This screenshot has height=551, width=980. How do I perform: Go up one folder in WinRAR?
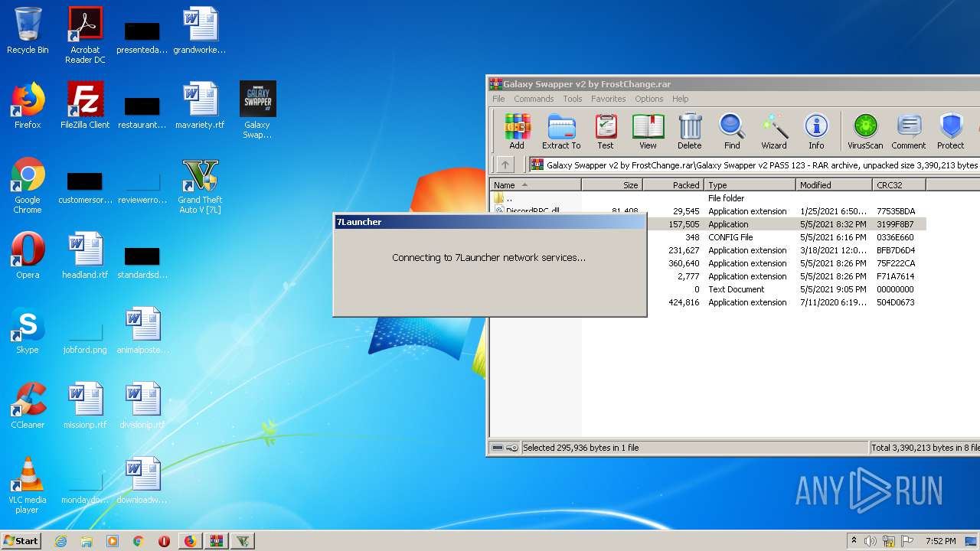tap(505, 165)
